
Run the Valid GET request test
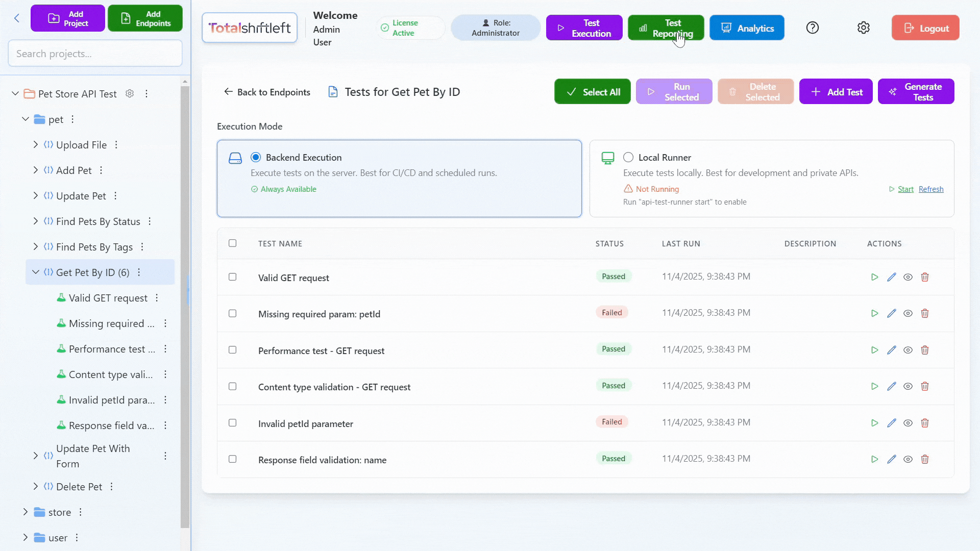[x=874, y=277]
